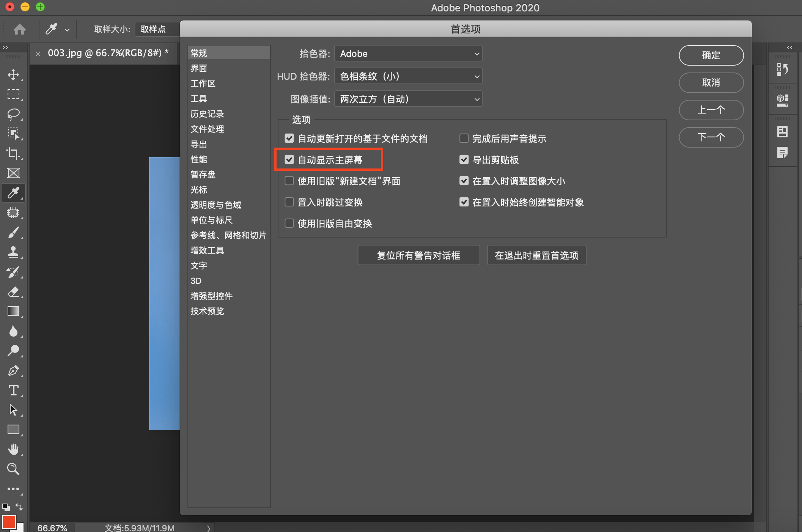Open the History panel icon

782,69
